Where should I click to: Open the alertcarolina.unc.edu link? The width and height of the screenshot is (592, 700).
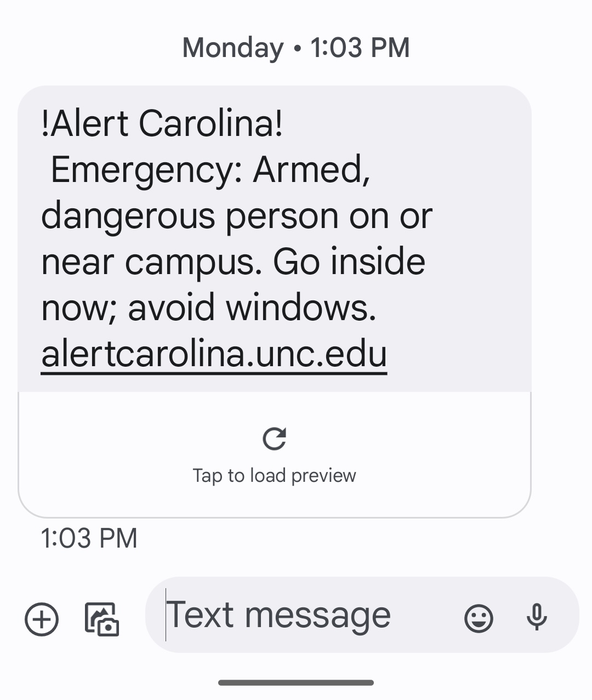click(214, 354)
